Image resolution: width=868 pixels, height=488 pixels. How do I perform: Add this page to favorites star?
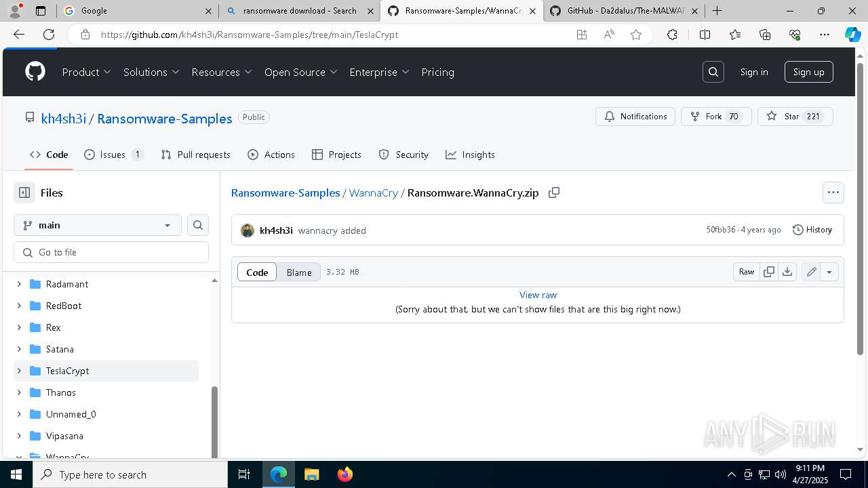[636, 35]
